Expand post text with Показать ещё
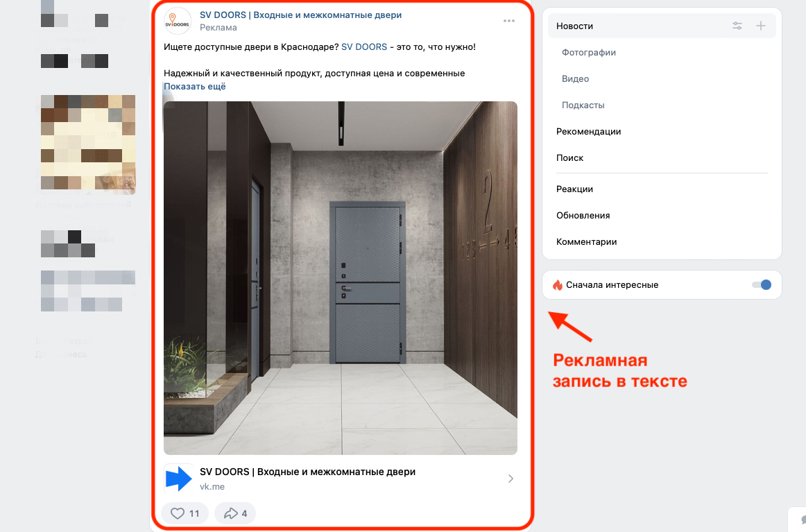 coord(195,86)
